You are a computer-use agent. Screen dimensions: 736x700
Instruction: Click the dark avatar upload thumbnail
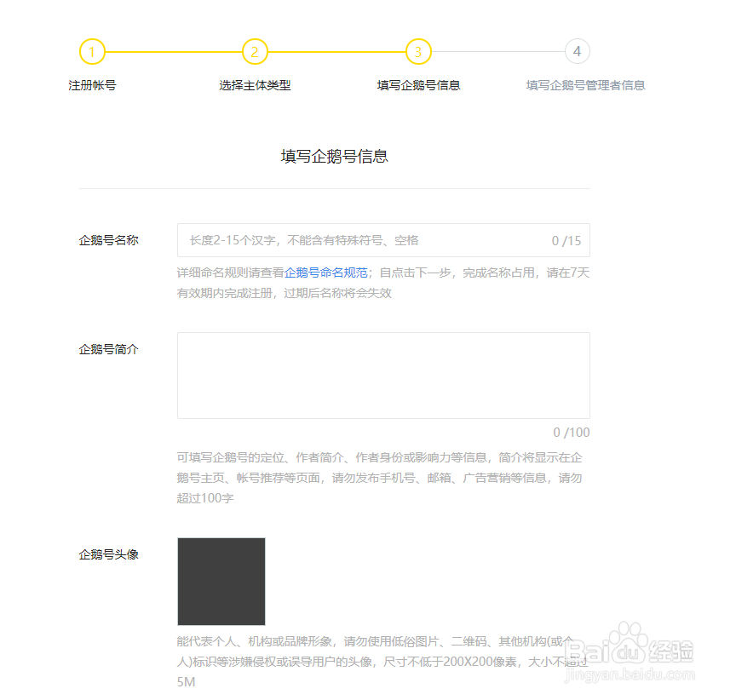point(221,582)
